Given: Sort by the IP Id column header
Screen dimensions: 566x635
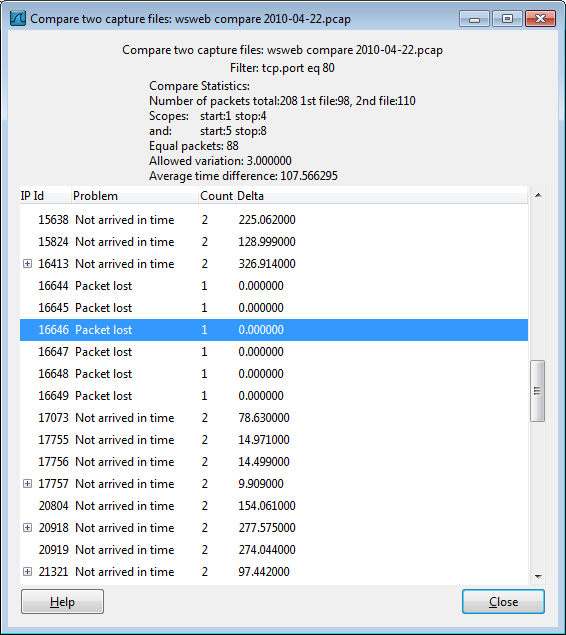Looking at the screenshot, I should coord(45,196).
